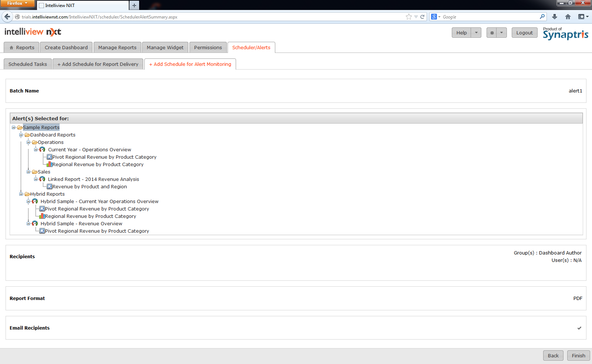Bookmark this page with the star icon
Screen dimensions: 592x364
tap(408, 17)
